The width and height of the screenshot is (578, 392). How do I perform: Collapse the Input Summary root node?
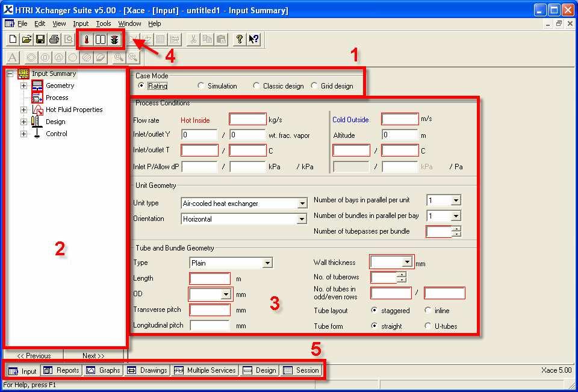[10, 73]
